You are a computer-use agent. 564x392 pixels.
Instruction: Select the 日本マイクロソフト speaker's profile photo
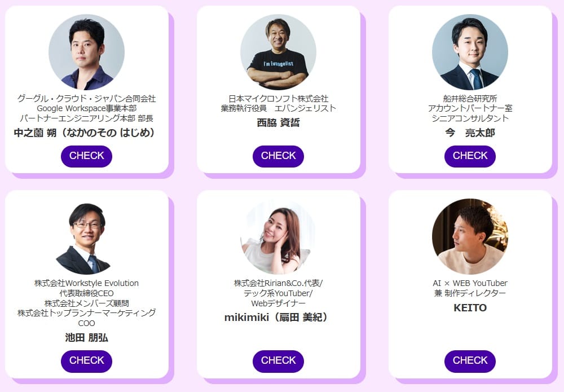tap(278, 52)
